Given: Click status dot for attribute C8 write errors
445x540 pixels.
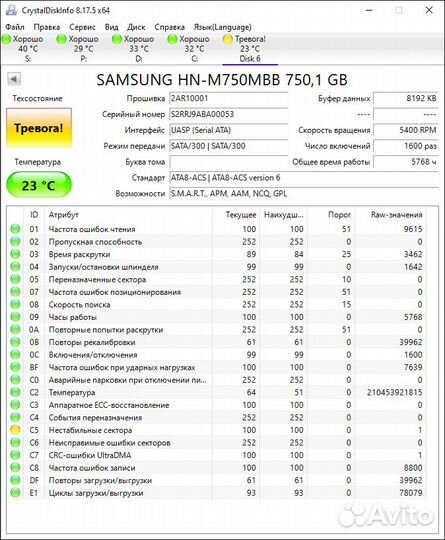Looking at the screenshot, I should pos(15,467).
